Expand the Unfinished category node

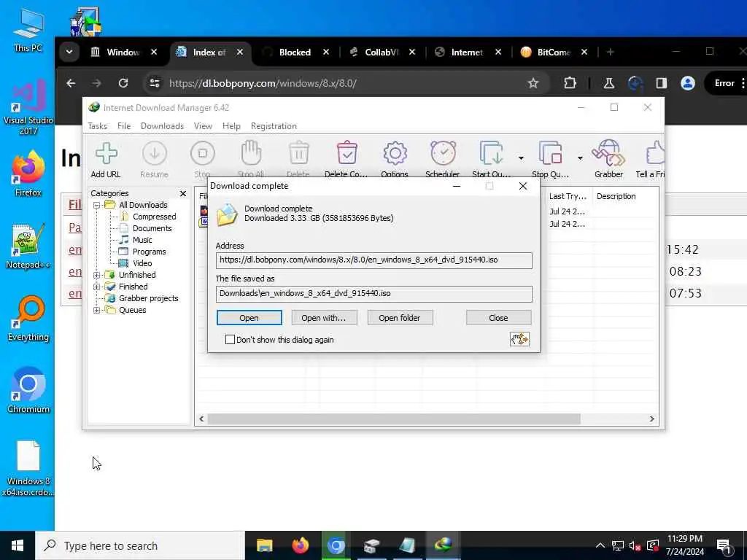click(x=97, y=275)
